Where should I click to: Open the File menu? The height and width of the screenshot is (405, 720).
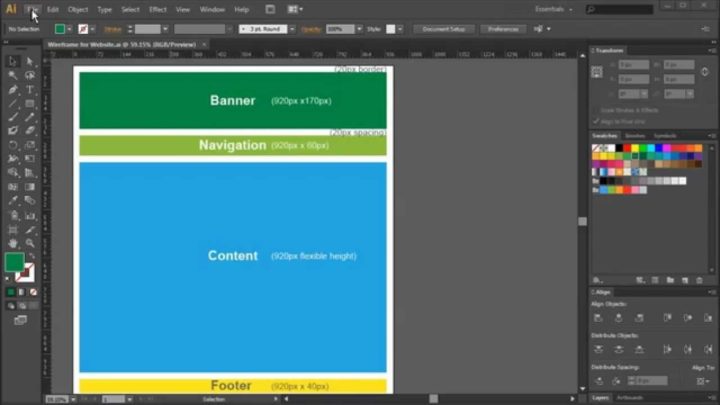pyautogui.click(x=32, y=9)
